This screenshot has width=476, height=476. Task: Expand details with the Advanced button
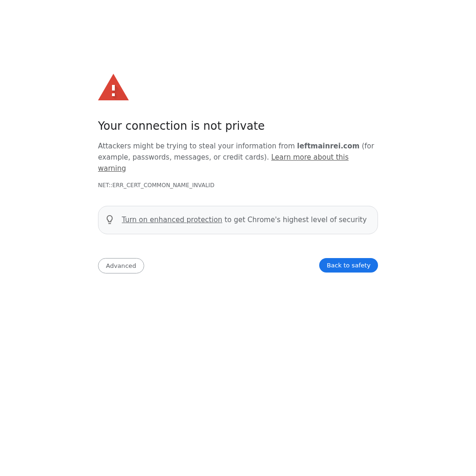121,266
